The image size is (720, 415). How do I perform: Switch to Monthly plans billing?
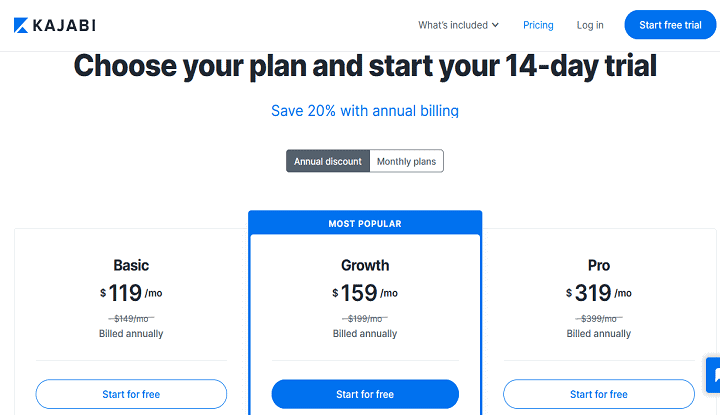coord(406,161)
